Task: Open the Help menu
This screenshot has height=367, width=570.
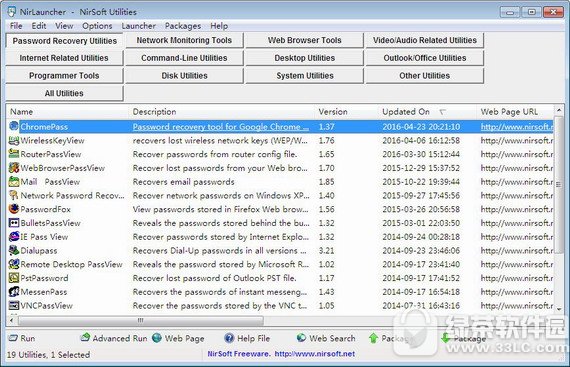Action: [219, 26]
